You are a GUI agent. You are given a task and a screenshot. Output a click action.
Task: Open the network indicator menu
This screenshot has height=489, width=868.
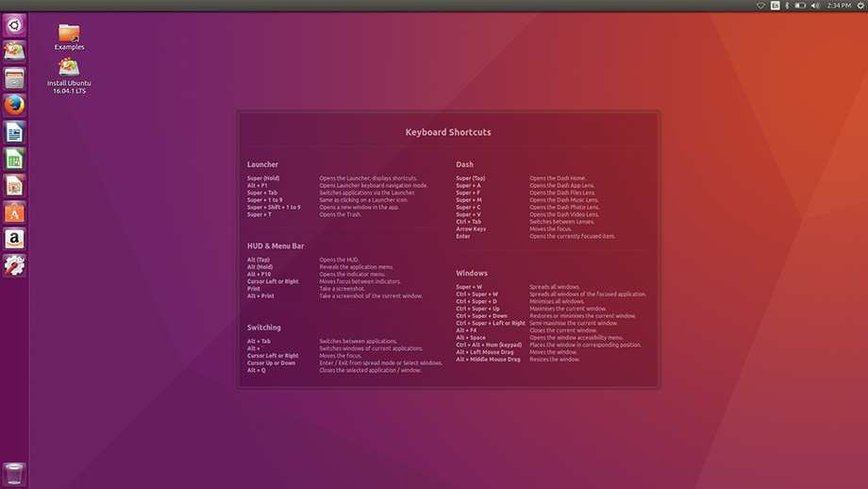tap(761, 6)
